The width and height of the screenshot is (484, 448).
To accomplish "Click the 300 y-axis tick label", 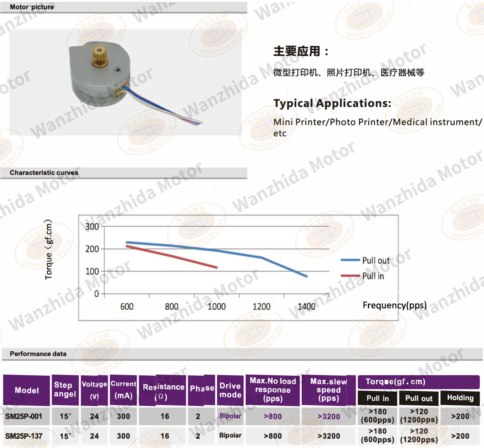I will click(x=92, y=227).
